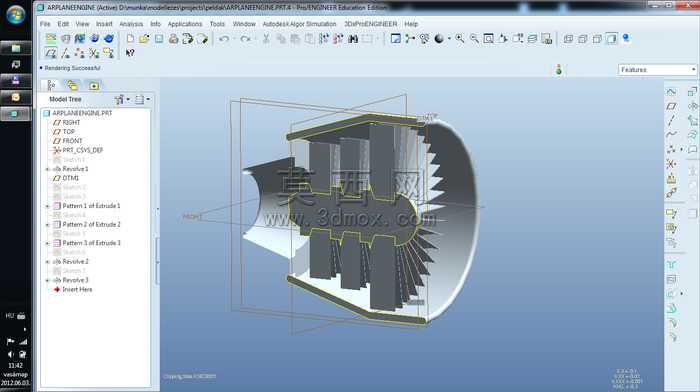
Task: Switch to Hidden Line display style
Action: point(583,39)
